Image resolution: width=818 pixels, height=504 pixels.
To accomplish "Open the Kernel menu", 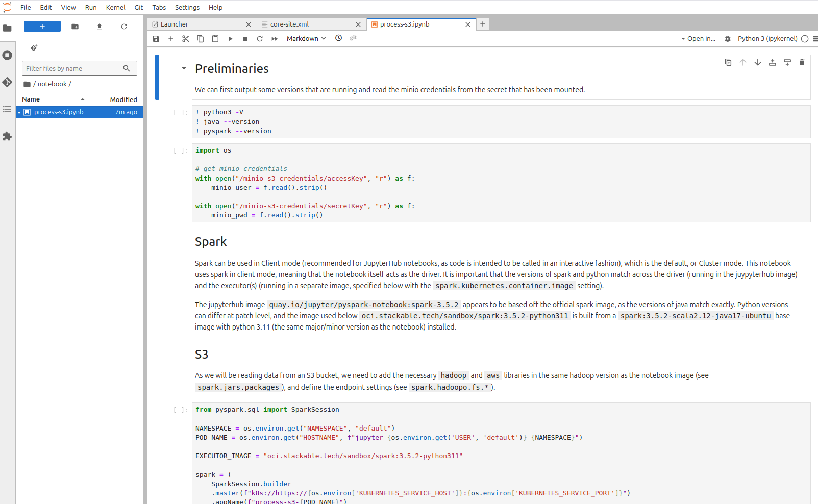I will (115, 7).
